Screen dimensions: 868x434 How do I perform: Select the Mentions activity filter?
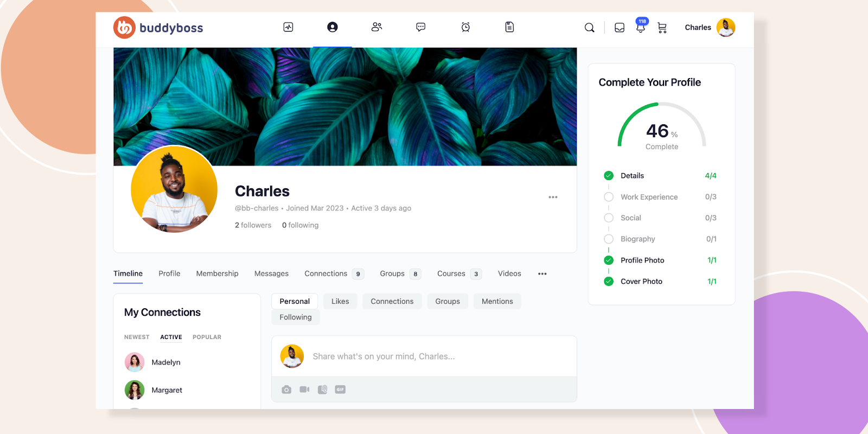(x=497, y=302)
